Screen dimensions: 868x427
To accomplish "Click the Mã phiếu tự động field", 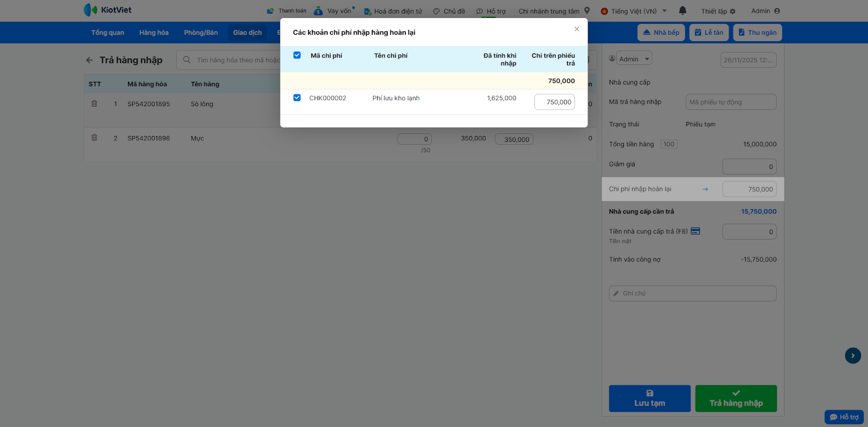I will (x=731, y=102).
